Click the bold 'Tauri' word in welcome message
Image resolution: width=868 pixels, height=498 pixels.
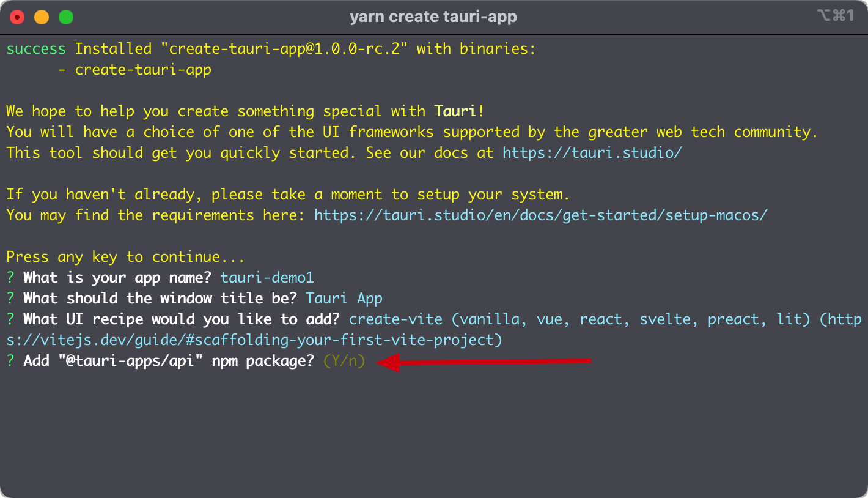(x=455, y=111)
